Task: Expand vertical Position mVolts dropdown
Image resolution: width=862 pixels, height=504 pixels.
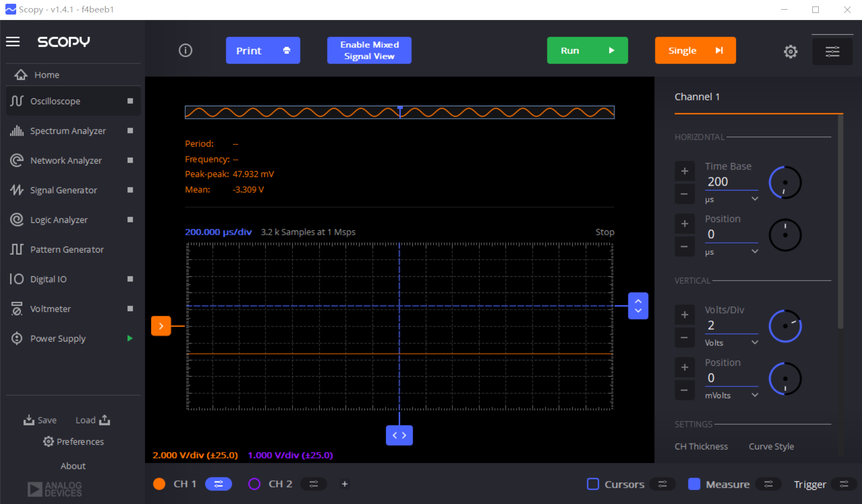Action: [755, 395]
